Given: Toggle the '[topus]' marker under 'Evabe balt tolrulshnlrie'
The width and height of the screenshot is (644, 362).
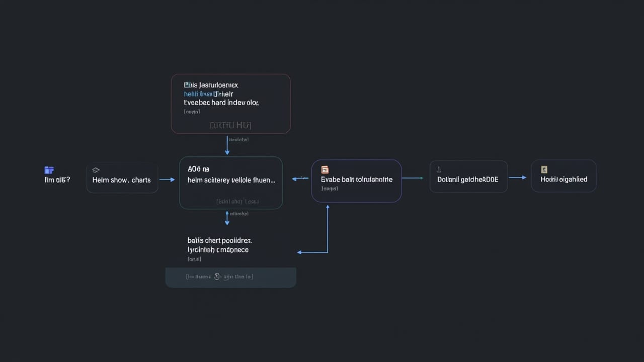Looking at the screenshot, I should coord(329,189).
